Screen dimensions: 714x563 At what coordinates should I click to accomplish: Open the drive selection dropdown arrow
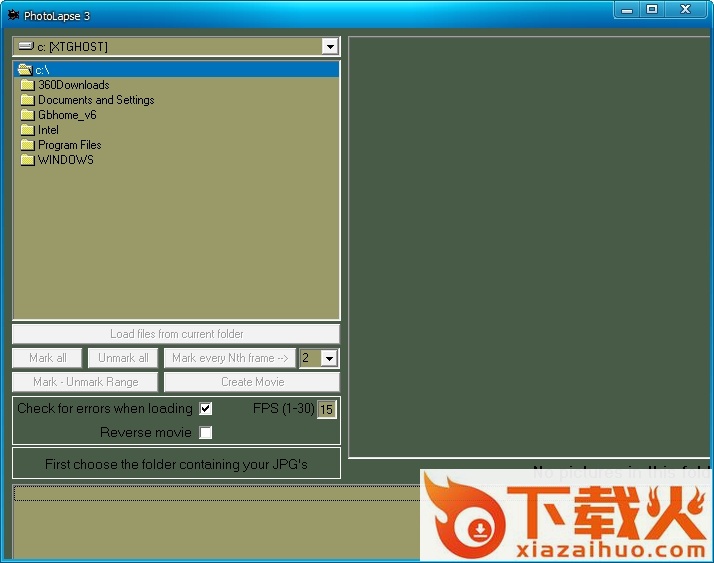(330, 46)
